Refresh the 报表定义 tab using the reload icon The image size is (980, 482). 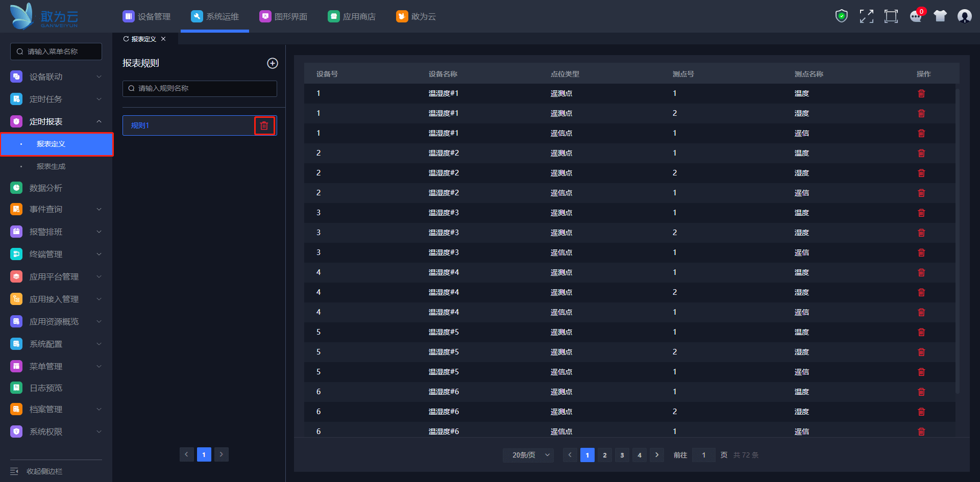[126, 39]
